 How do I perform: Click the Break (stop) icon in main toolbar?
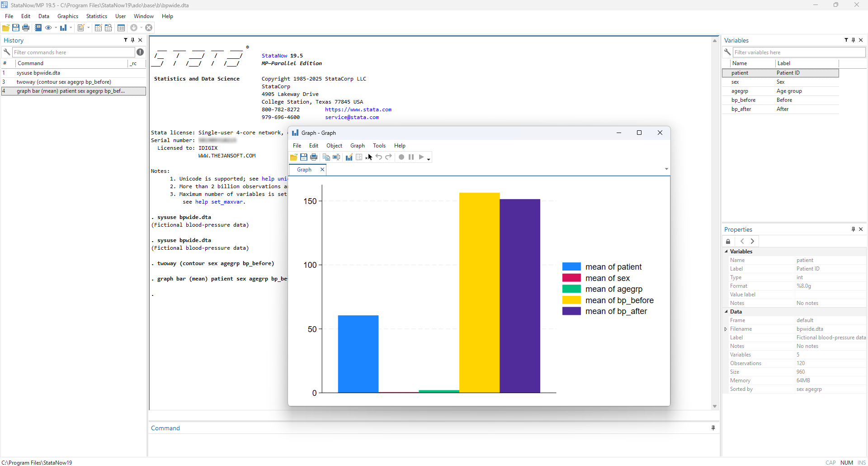(149, 28)
